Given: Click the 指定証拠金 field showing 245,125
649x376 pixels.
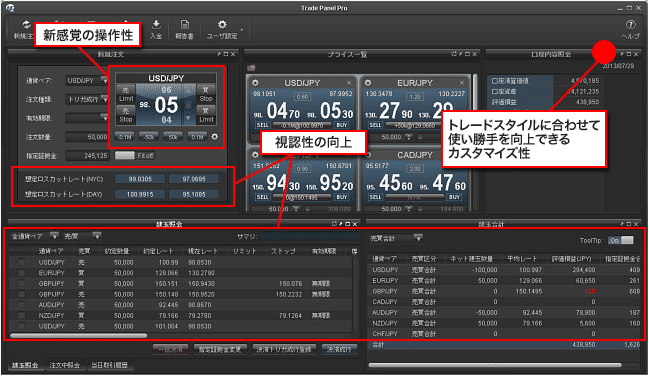Looking at the screenshot, I should (x=87, y=156).
